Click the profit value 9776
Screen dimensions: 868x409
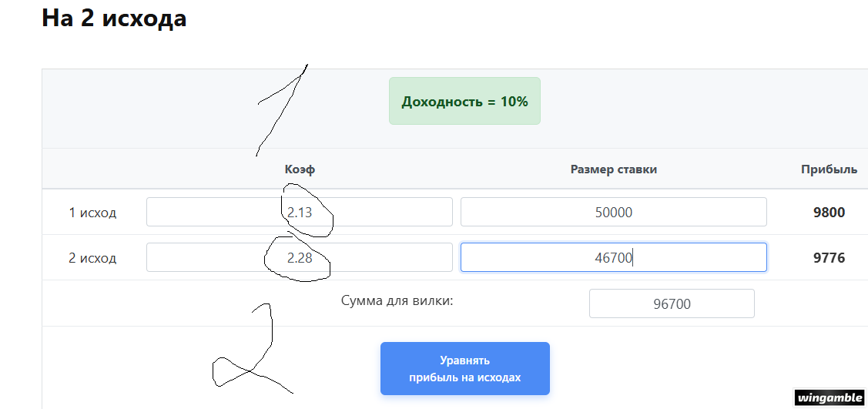829,258
